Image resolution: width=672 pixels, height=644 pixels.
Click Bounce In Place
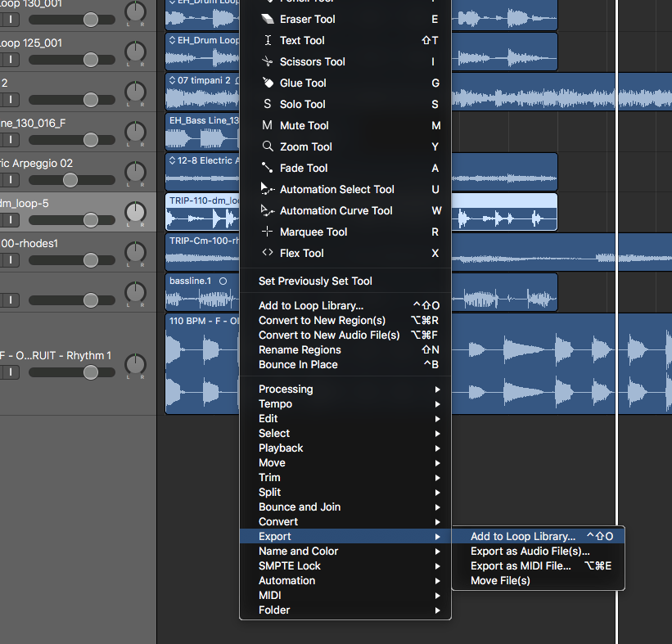[298, 364]
